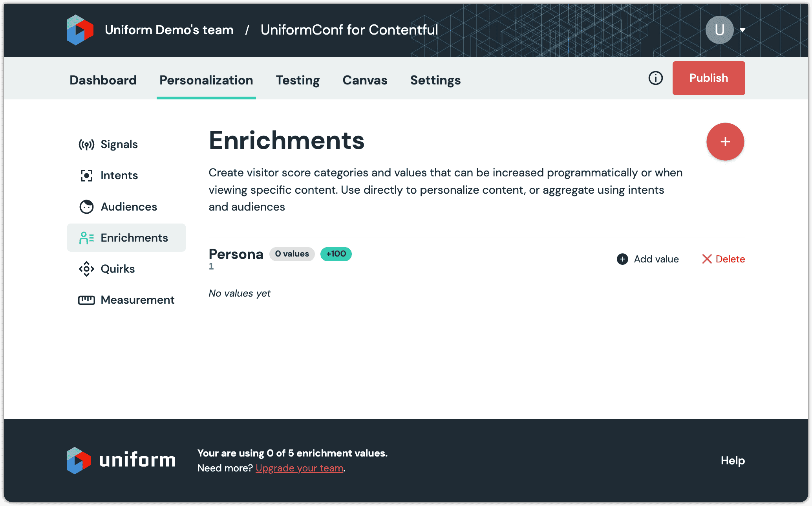Screen dimensions: 812x506
Task: Click the red plus button to create enrichment
Action: point(725,141)
